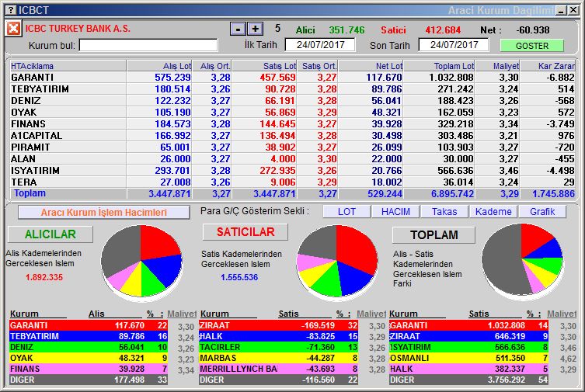
Task: Click the Alicilar pie chart
Action: pos(141,262)
